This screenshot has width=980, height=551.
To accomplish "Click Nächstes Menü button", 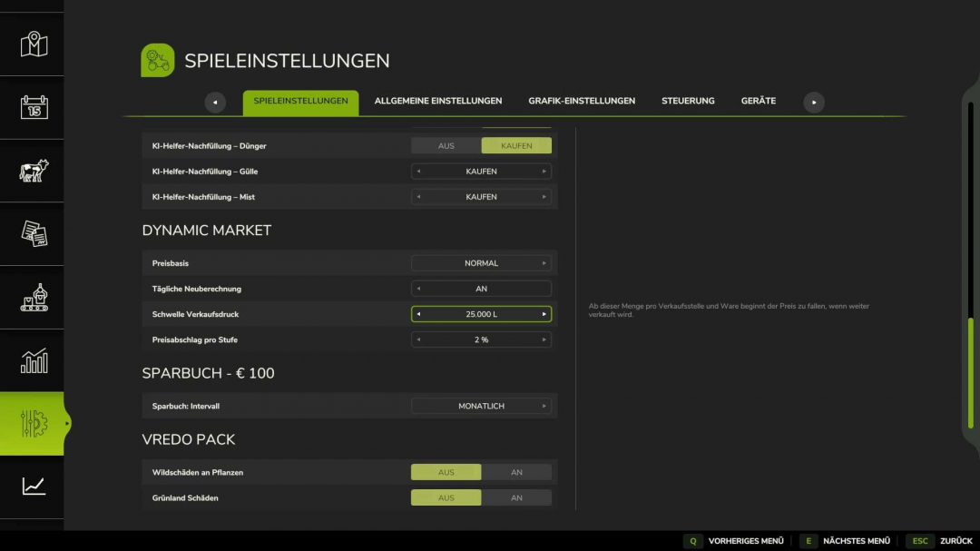I will point(857,541).
